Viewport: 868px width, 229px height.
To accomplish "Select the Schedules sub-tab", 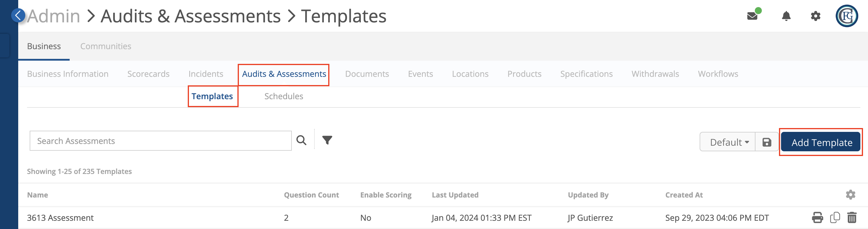I will (283, 96).
